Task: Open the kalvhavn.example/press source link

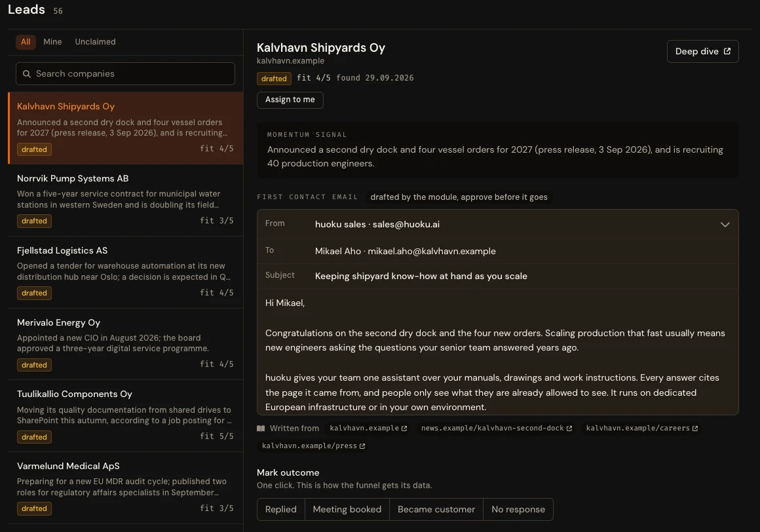Action: tap(313, 446)
